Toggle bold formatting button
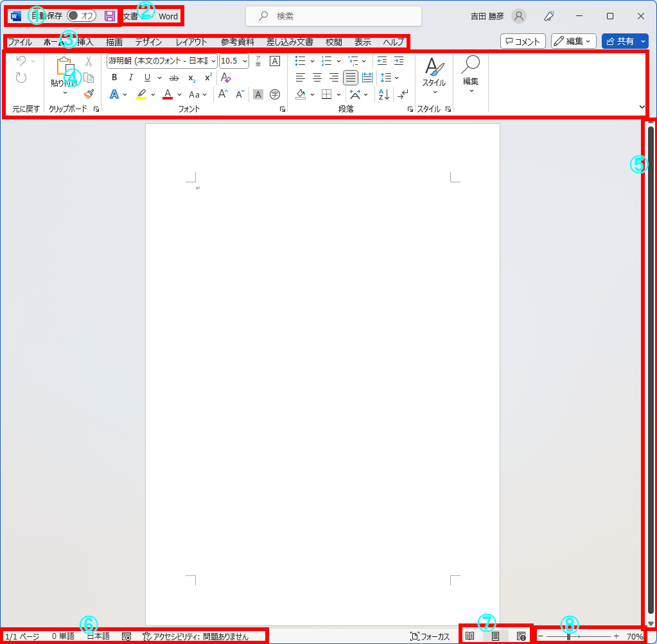The height and width of the screenshot is (644, 657). pos(114,78)
